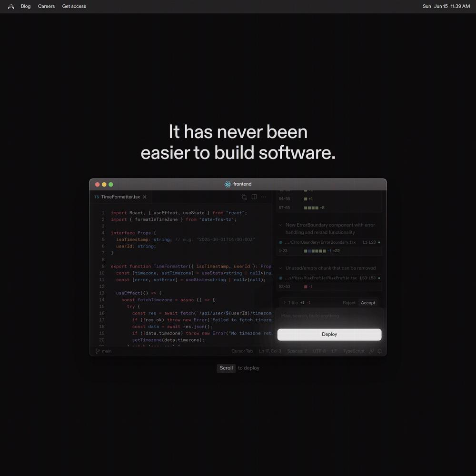This screenshot has width=476, height=476.
Task: Click the status dot after L1-L23
Action: [x=379, y=242]
